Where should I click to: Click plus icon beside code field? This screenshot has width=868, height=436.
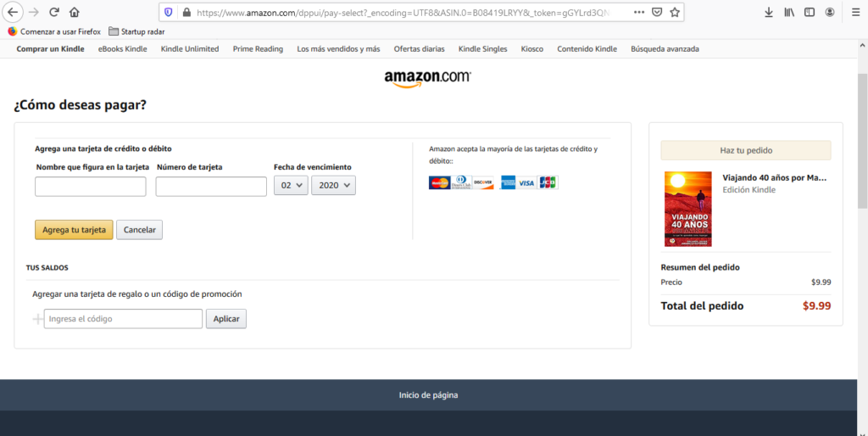coord(37,319)
